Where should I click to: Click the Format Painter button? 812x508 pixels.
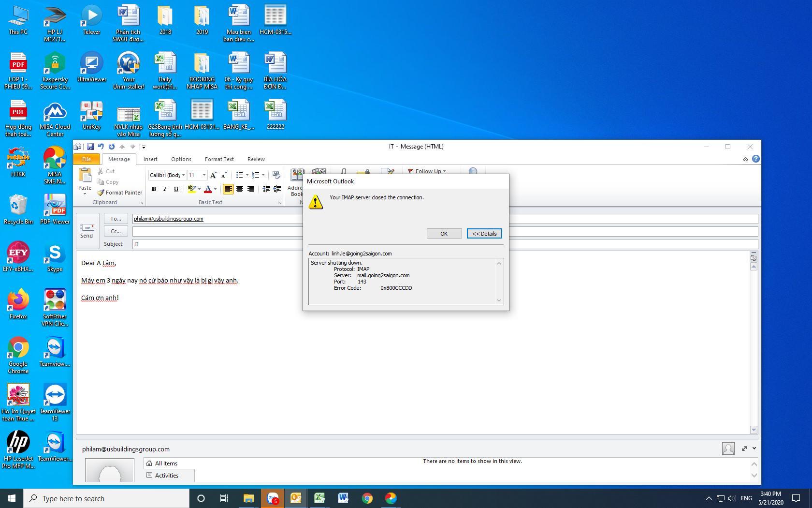119,193
